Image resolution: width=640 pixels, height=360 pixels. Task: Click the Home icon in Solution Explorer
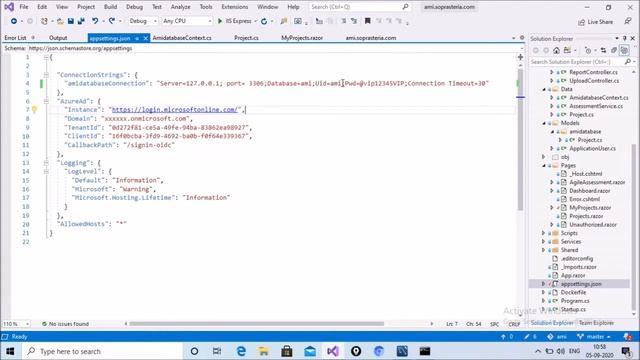point(556,50)
